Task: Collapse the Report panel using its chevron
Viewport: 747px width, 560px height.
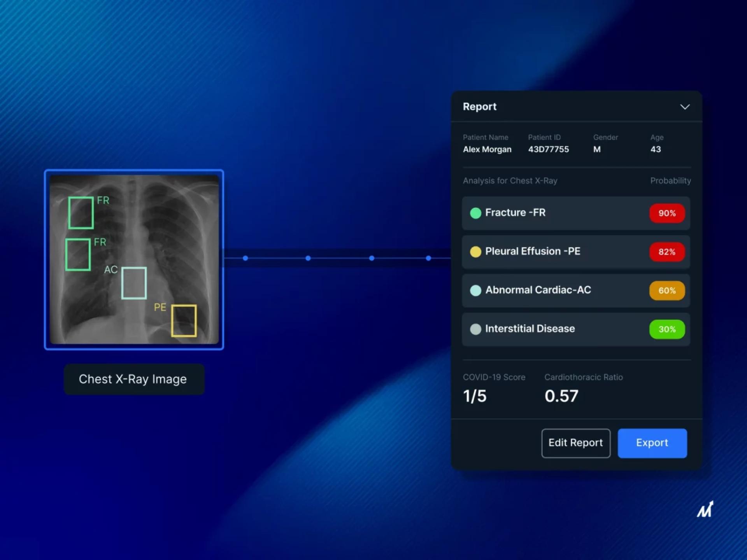Action: [685, 107]
